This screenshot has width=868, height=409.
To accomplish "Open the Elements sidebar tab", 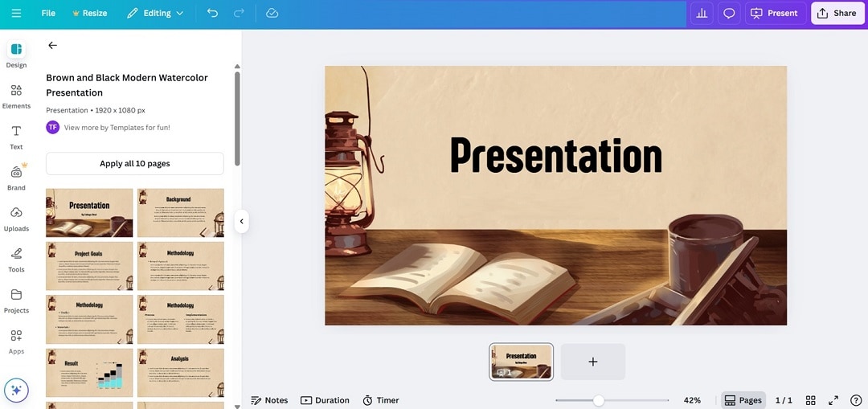I will 17,95.
